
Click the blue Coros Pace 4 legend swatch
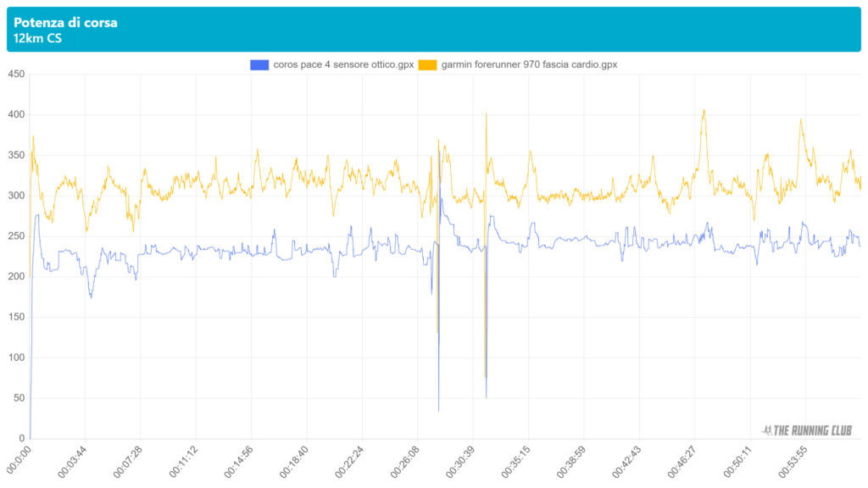click(x=259, y=64)
